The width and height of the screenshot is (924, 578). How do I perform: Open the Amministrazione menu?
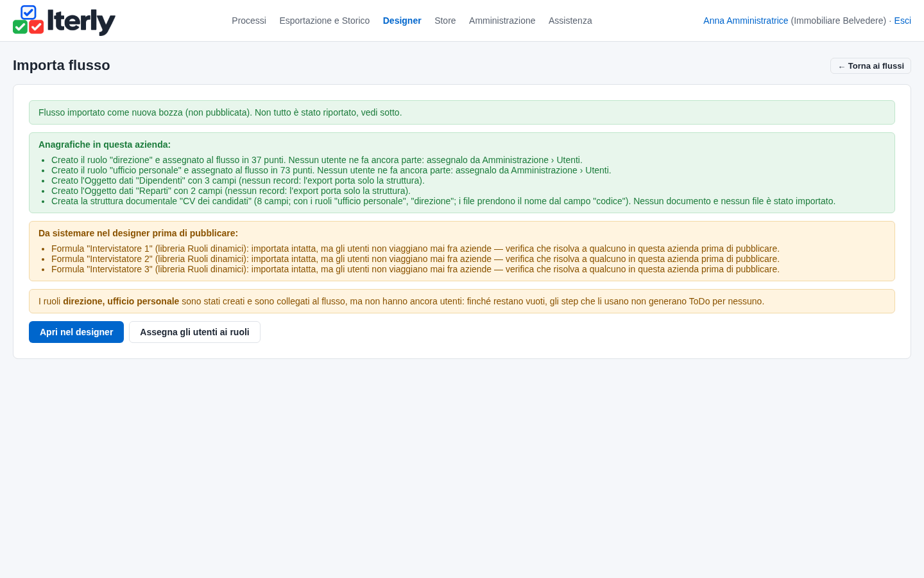click(x=502, y=21)
